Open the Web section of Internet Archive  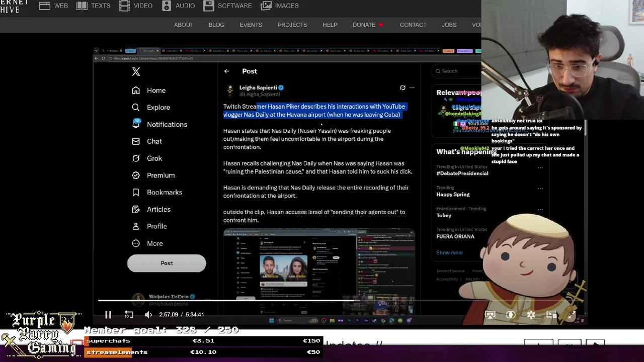click(54, 6)
